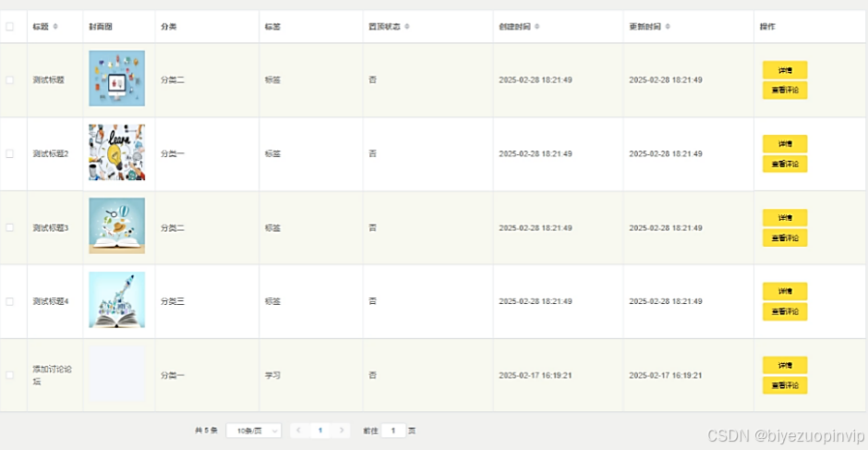The width and height of the screenshot is (868, 450).
Task: Click 分类三 in the 测试标题4 row
Action: (x=173, y=301)
